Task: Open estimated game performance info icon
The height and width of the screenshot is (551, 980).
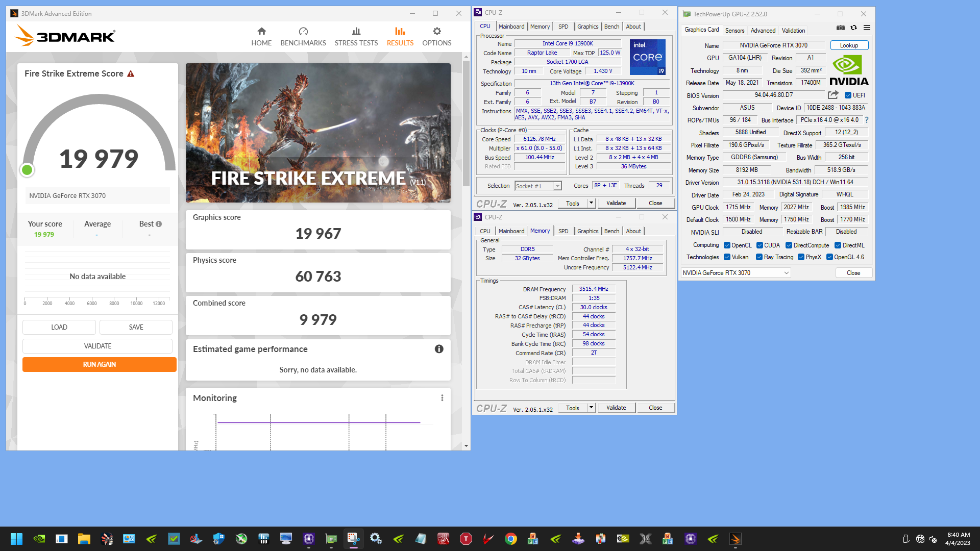Action: coord(439,349)
